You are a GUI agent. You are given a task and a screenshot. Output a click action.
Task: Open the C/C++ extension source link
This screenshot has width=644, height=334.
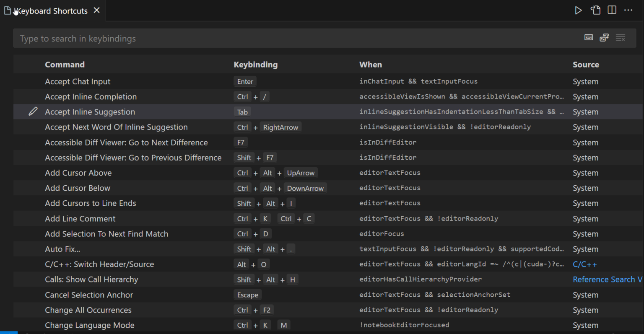tap(584, 264)
